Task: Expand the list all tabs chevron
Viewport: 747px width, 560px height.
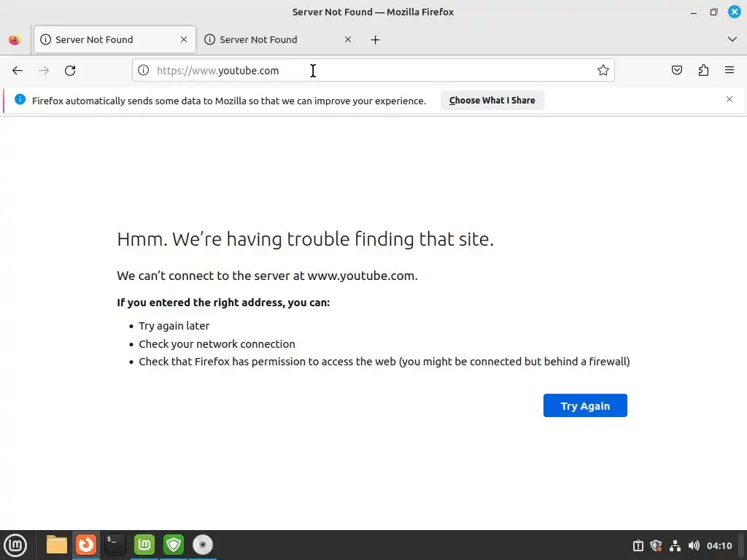Action: pyautogui.click(x=732, y=39)
